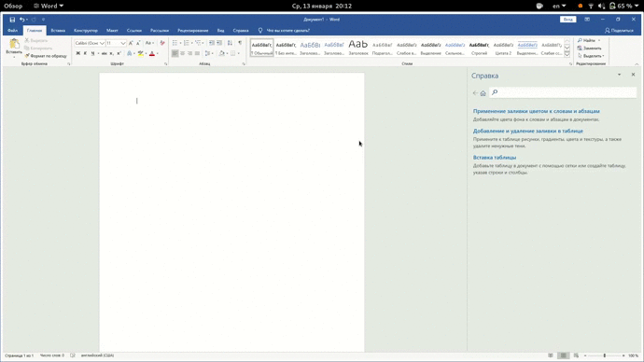The height and width of the screenshot is (362, 644).
Task: Align paragraph text to the right
Action: pyautogui.click(x=189, y=53)
